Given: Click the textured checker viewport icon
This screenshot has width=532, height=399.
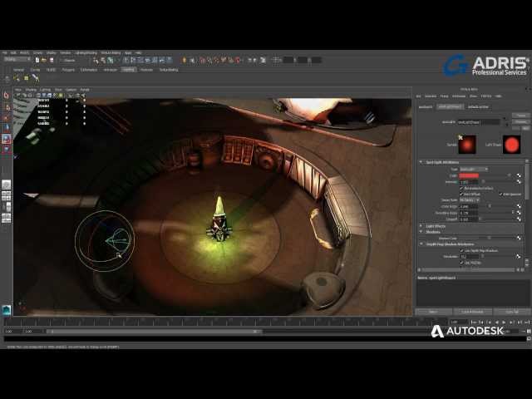Looking at the screenshot, I should click(56, 96).
